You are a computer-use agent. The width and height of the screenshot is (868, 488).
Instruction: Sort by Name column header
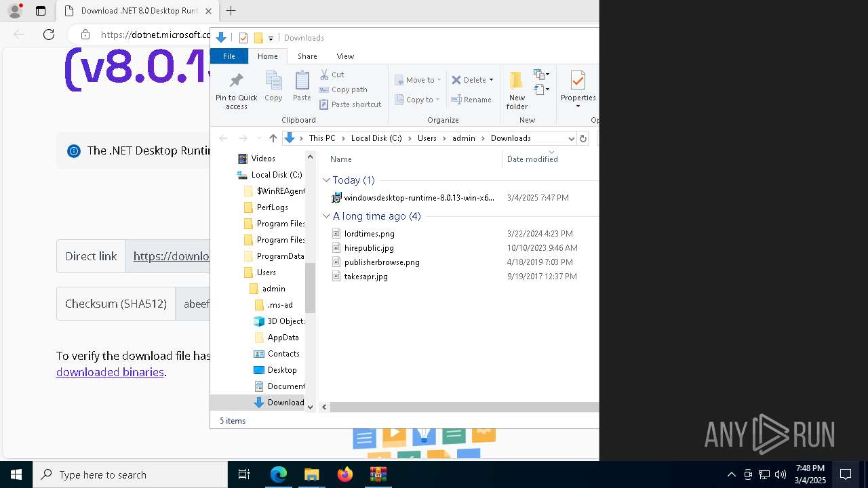[x=341, y=159]
